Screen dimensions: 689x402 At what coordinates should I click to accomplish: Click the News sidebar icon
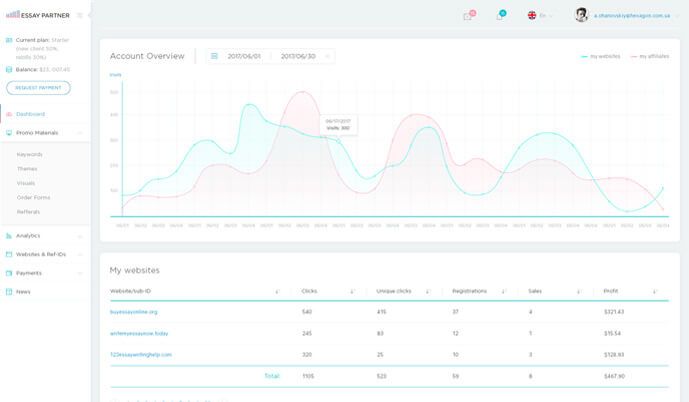pyautogui.click(x=9, y=292)
